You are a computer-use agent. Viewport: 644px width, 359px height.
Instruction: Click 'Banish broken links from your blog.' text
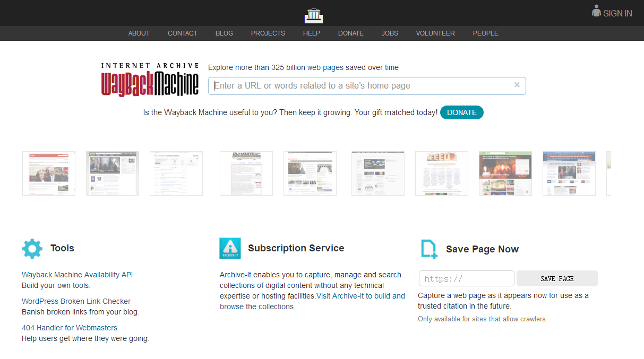80,312
